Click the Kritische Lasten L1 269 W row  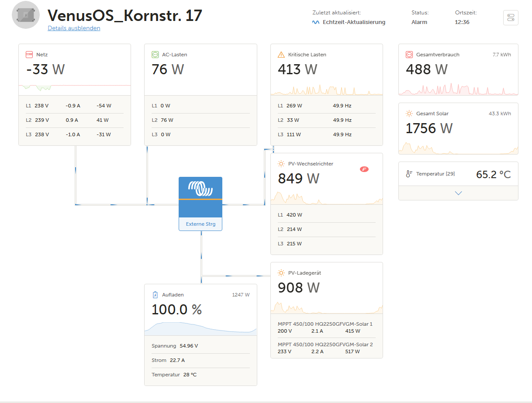click(327, 106)
